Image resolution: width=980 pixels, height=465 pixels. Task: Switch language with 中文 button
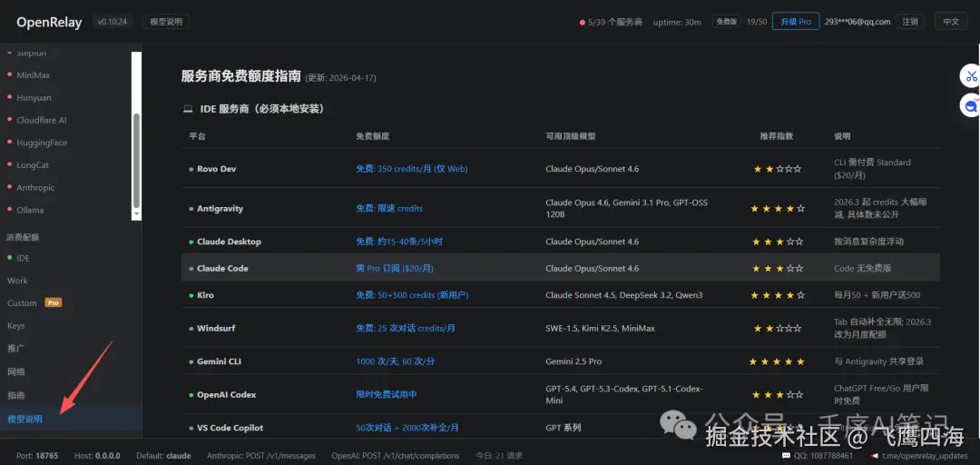[x=951, y=21]
